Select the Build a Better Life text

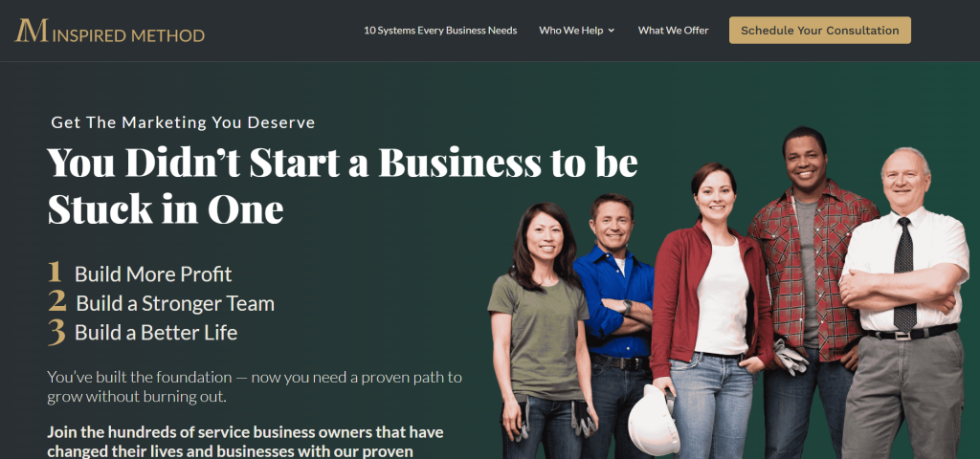[x=156, y=333]
